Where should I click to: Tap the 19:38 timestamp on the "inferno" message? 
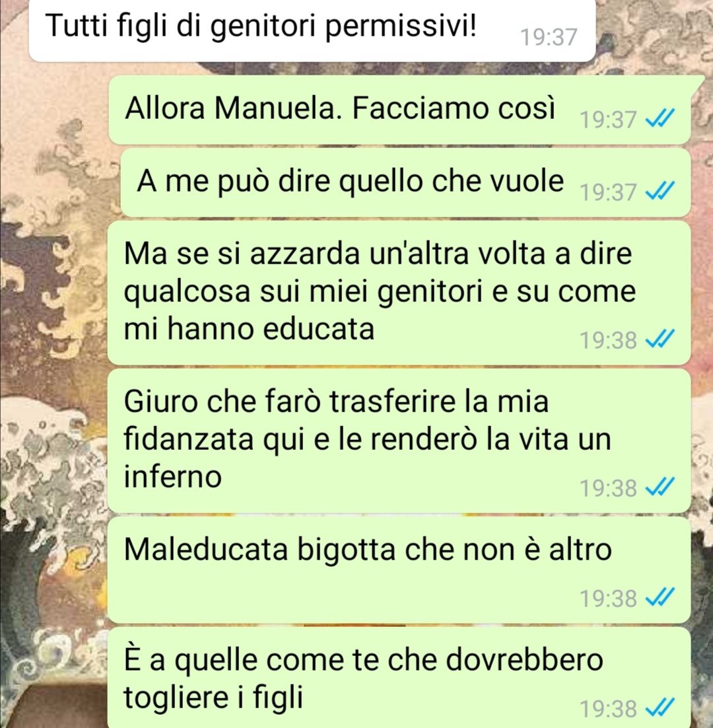[x=608, y=488]
